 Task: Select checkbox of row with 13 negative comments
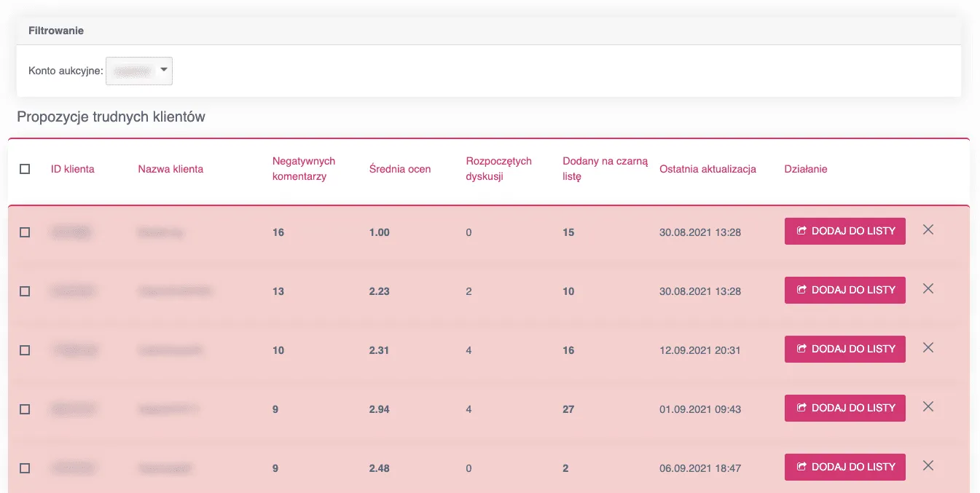click(25, 291)
